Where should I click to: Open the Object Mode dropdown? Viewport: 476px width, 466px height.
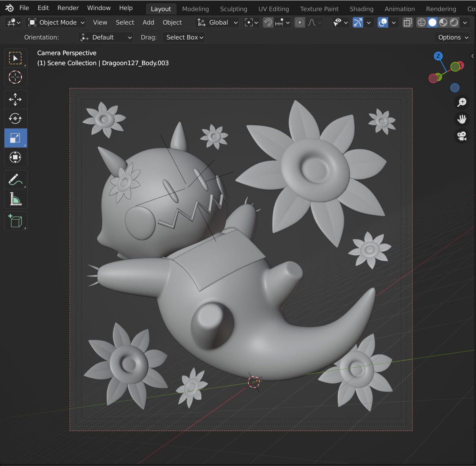point(57,23)
